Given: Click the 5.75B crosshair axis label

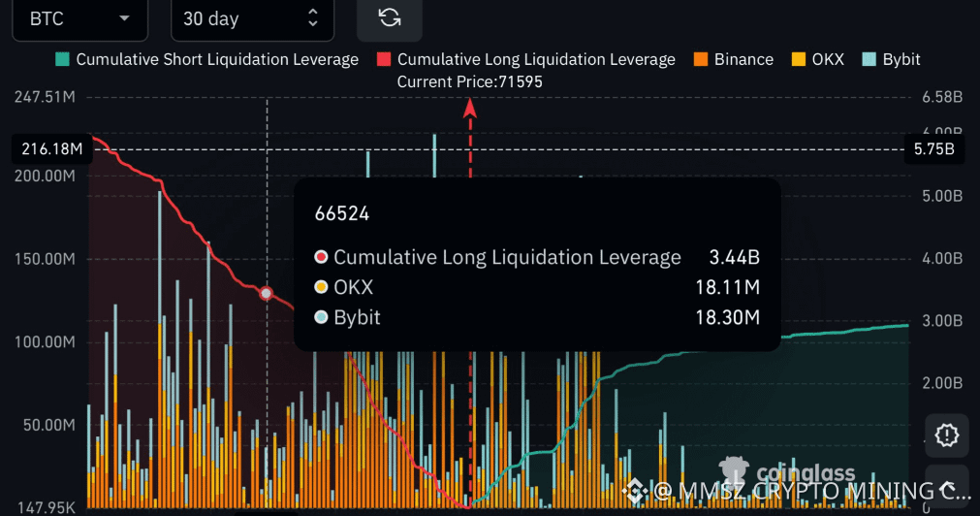Looking at the screenshot, I should [933, 148].
